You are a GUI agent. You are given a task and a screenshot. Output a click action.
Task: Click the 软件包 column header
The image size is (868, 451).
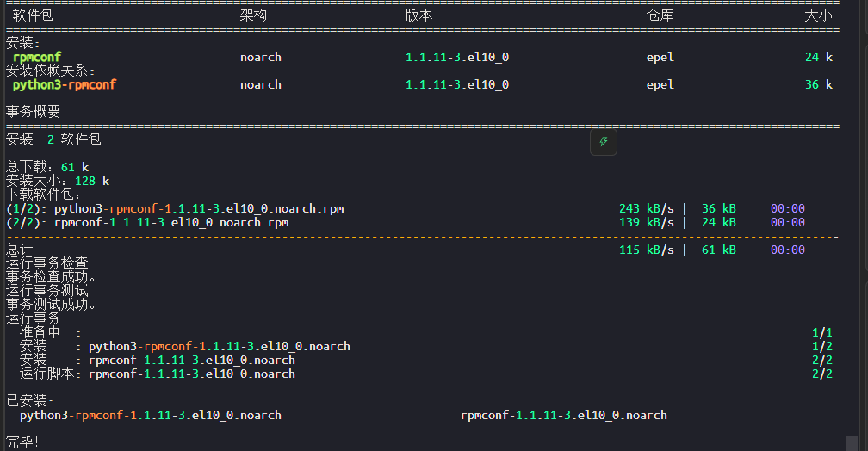(33, 15)
